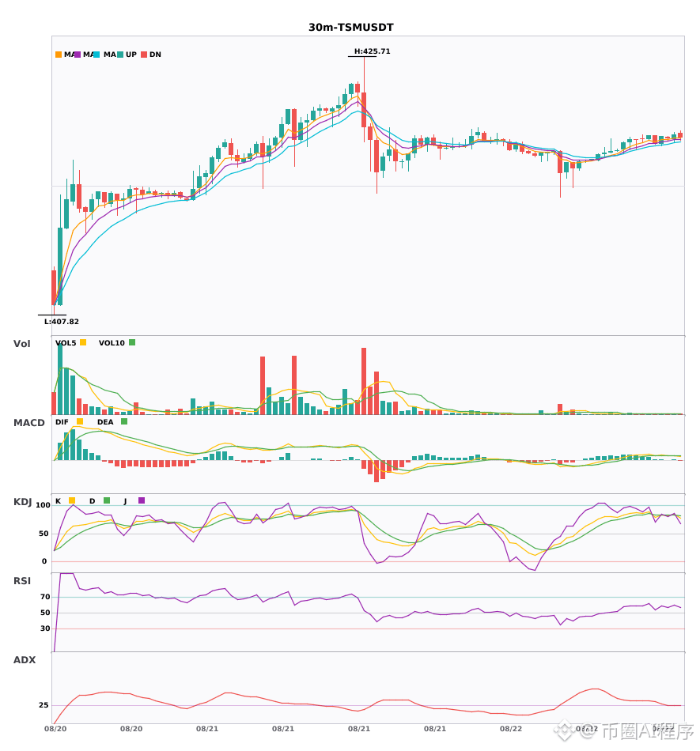Click the L:407.82 low price label
Image resolution: width=700 pixels, height=751 pixels.
click(62, 322)
